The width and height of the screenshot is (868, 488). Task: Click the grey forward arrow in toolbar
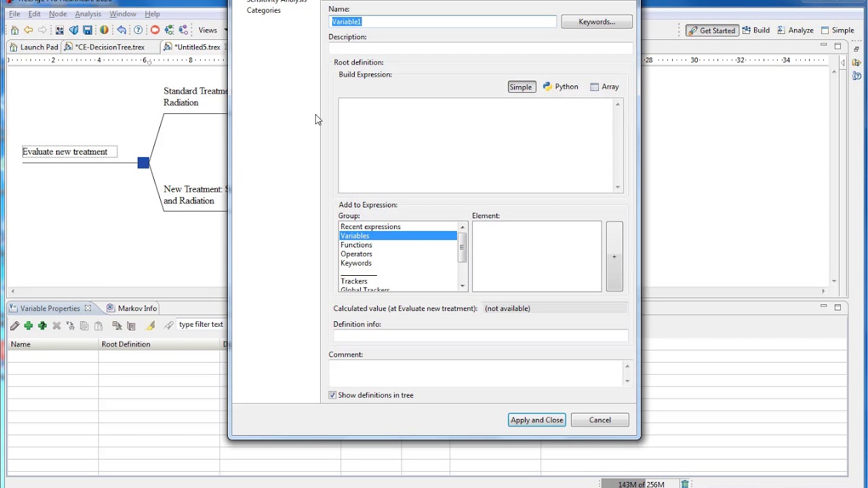pos(42,30)
